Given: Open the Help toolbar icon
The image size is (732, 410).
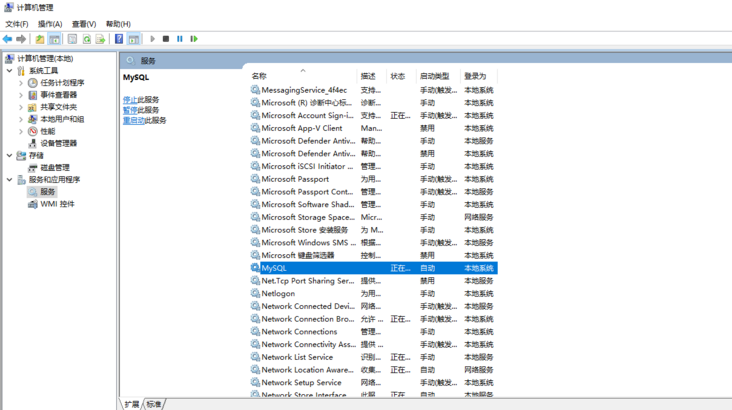Looking at the screenshot, I should point(119,39).
